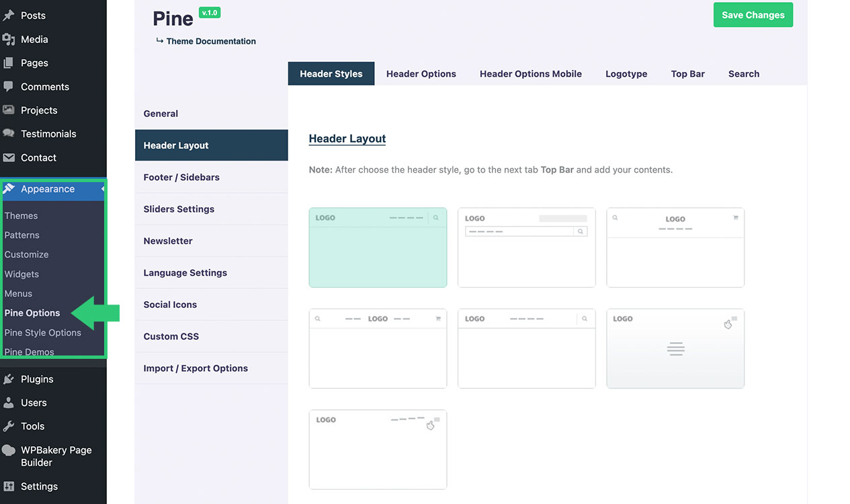
Task: Pick the header layout with centered logo above menu
Action: 675,247
